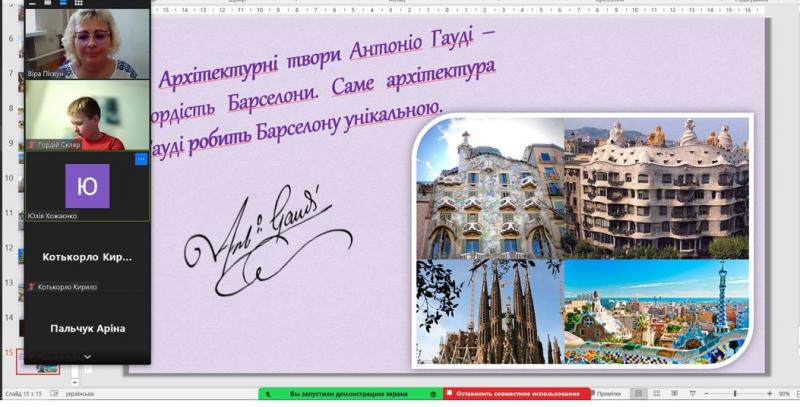Select the Пальчук Аріна participant tile
Viewport: 800px width, 407px height.
click(x=87, y=328)
